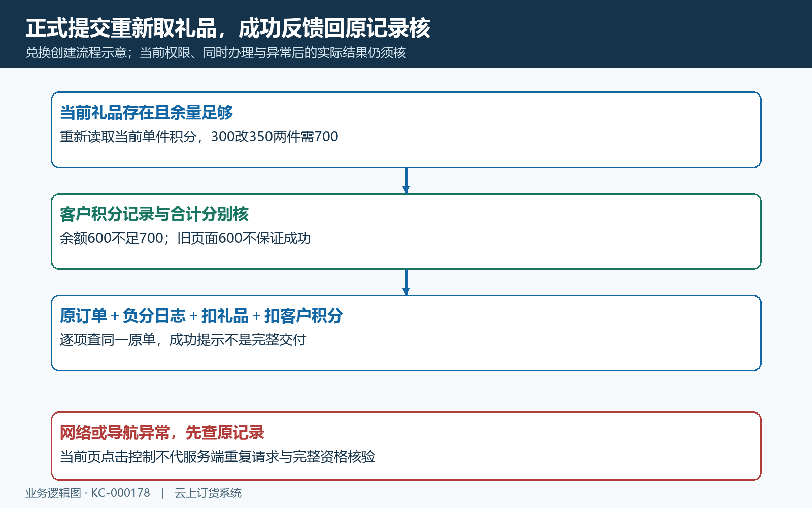Viewport: 812px width, 508px height.
Task: Click the line 重新读取当前单件积分，300改350两件需700
Action: pyautogui.click(x=199, y=137)
